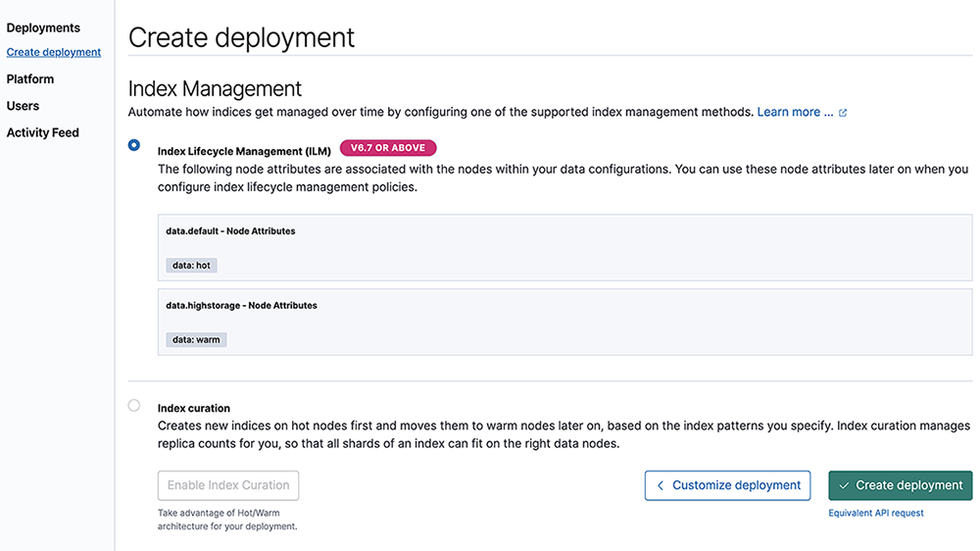980x551 pixels.
Task: Open the Activity Feed page
Action: click(x=42, y=132)
